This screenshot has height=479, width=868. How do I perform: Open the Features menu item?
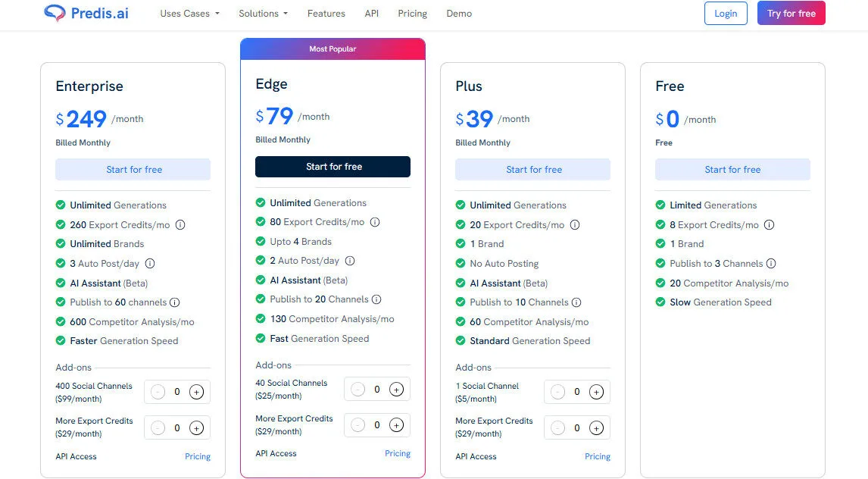pos(326,13)
